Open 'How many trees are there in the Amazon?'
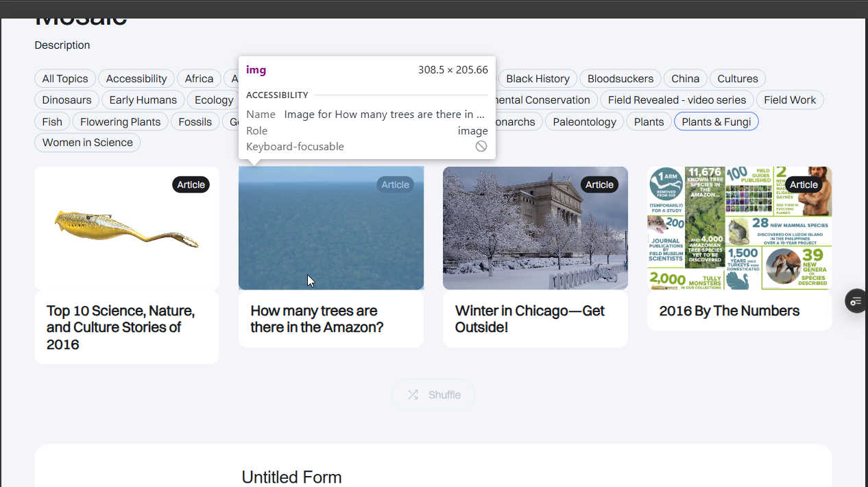 click(x=317, y=319)
